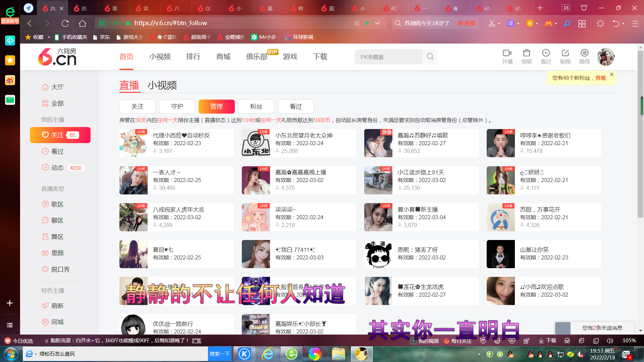644x362 pixels.
Task: Show hidden system tray icons
Action: 479,354
